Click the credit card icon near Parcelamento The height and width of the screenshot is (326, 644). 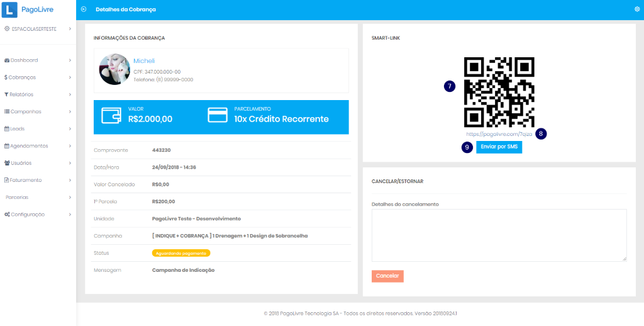(218, 116)
